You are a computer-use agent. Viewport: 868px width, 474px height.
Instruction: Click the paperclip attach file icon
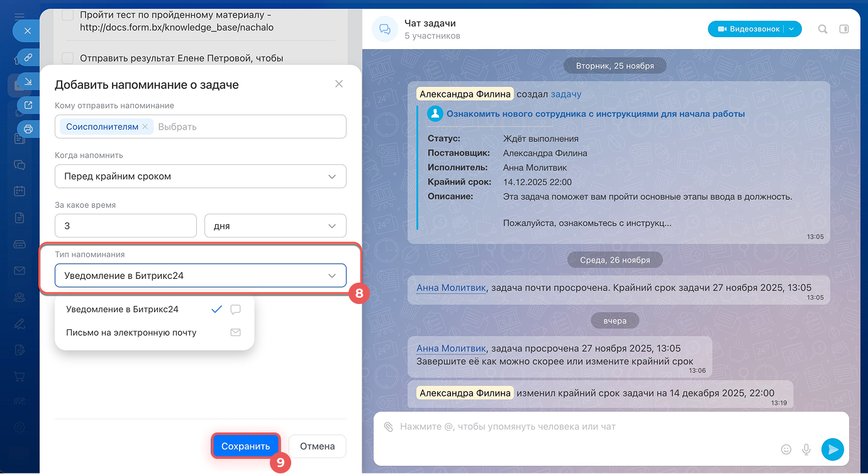click(x=388, y=427)
